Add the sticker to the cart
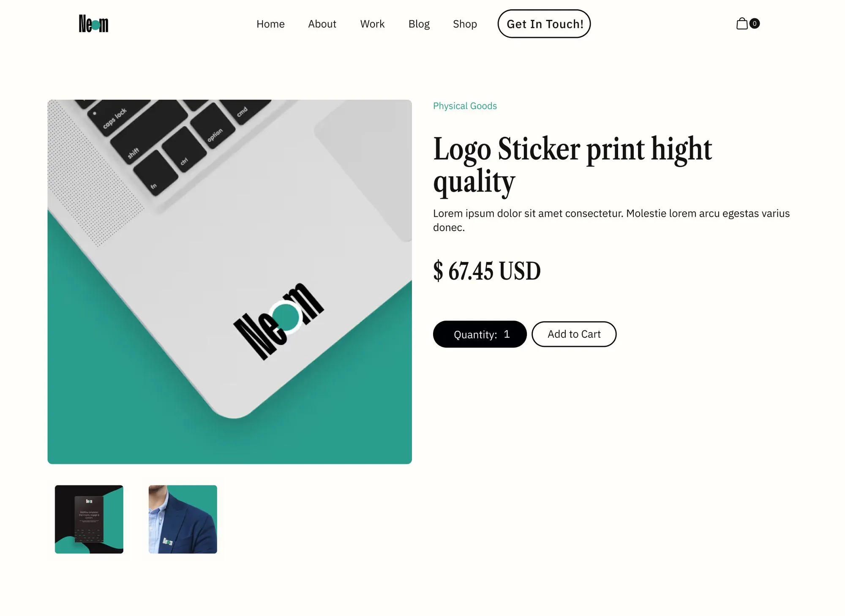The image size is (845, 616). tap(574, 334)
